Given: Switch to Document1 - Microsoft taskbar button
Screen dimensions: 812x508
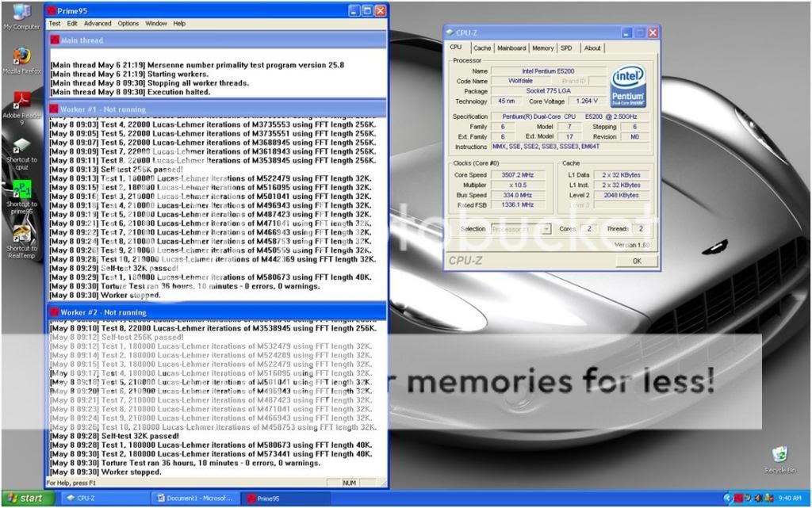Looking at the screenshot, I should [195, 498].
